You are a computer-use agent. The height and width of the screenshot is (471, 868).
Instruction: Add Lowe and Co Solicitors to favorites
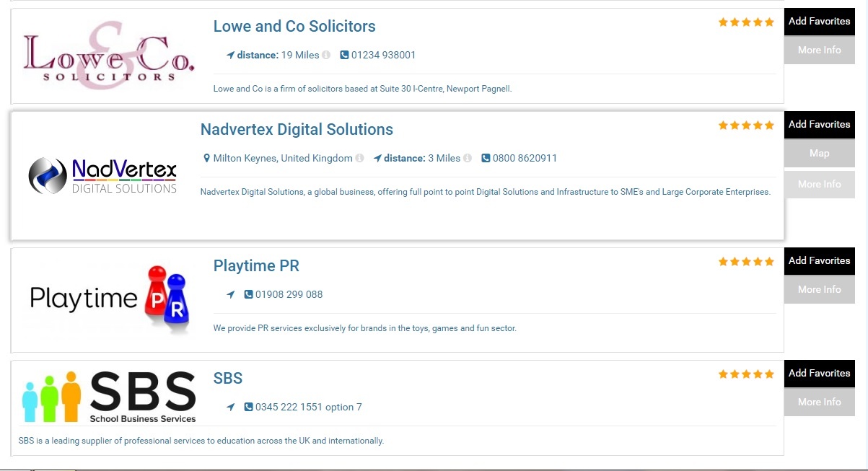pyautogui.click(x=819, y=22)
